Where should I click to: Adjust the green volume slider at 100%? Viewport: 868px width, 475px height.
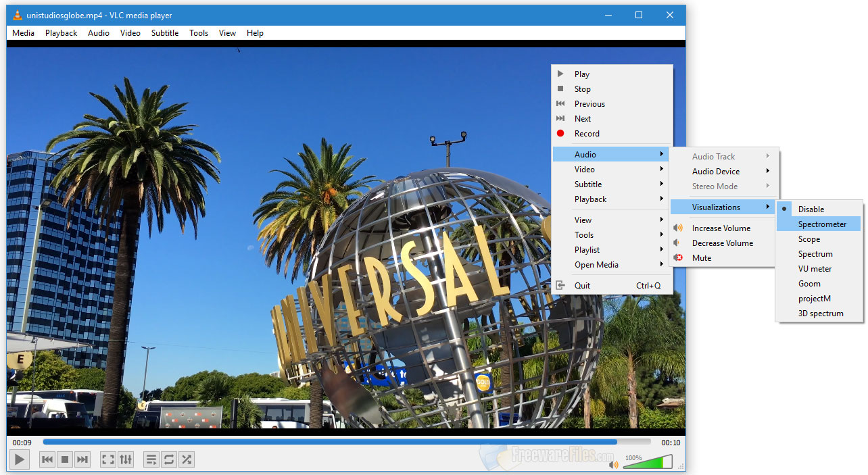click(x=648, y=463)
